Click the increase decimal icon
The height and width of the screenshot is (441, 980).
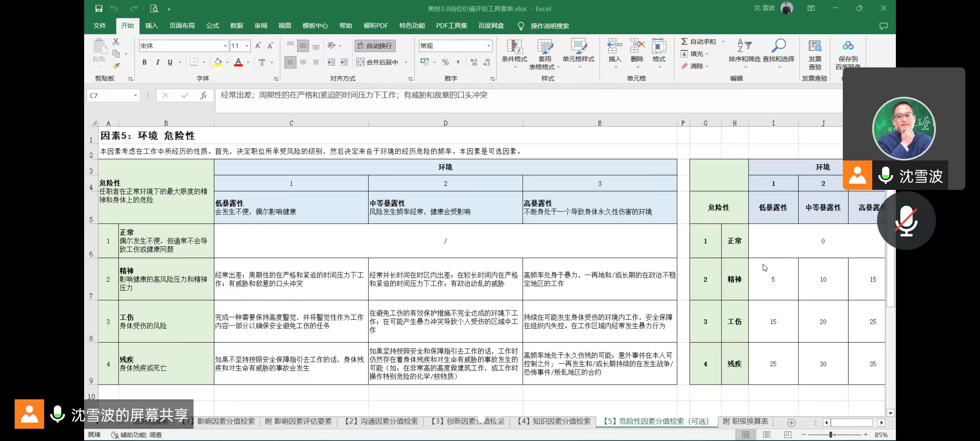(x=474, y=62)
